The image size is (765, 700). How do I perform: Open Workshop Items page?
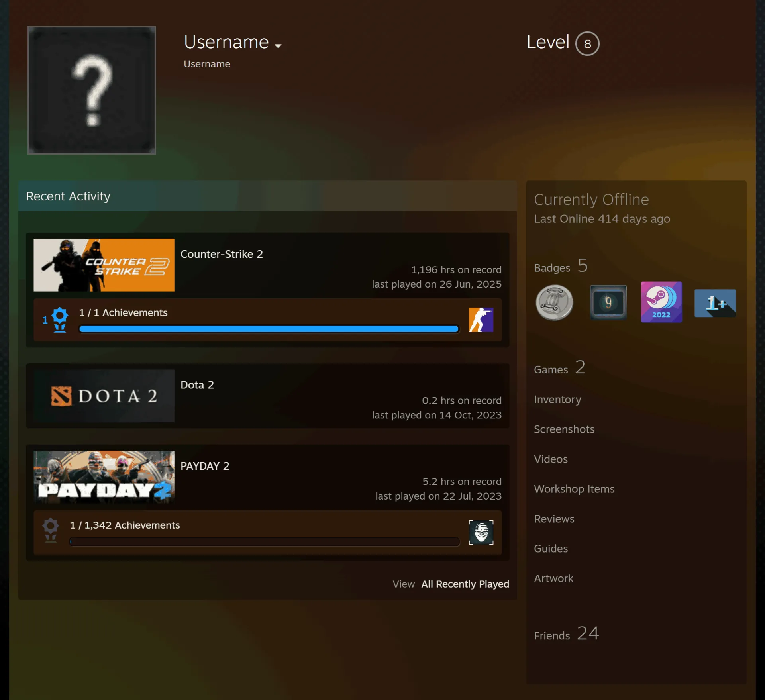tap(574, 489)
